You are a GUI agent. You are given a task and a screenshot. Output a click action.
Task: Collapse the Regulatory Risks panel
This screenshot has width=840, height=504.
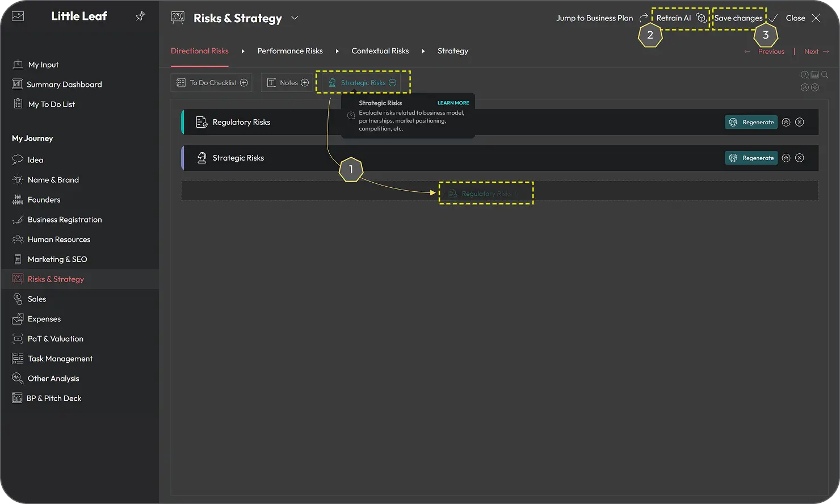(x=786, y=122)
